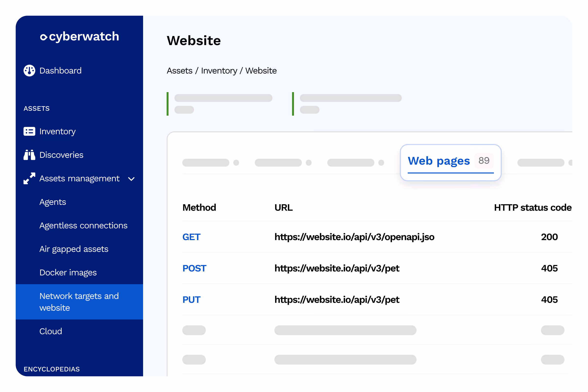Click the Website page title

tap(194, 40)
